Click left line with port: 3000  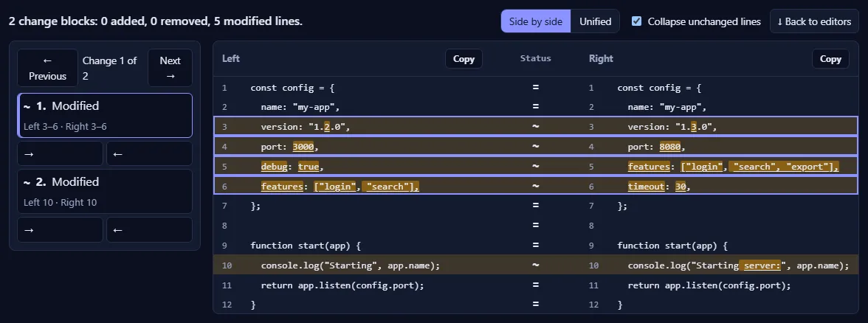click(x=290, y=147)
